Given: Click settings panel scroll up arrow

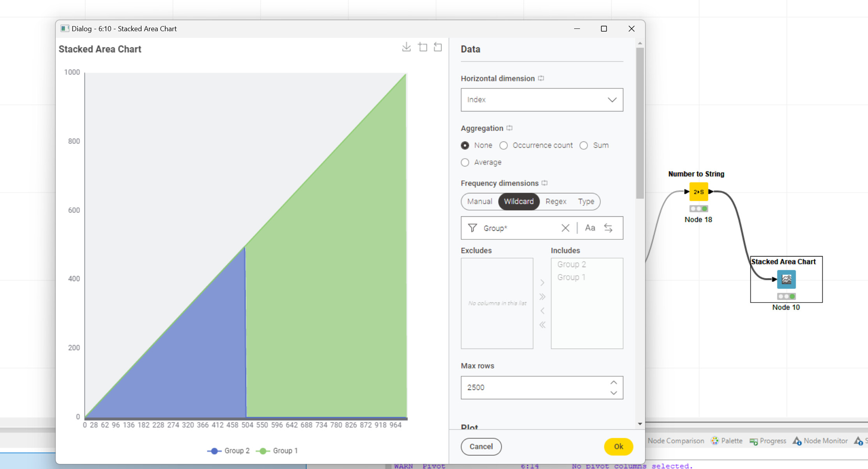Looking at the screenshot, I should click(x=640, y=43).
